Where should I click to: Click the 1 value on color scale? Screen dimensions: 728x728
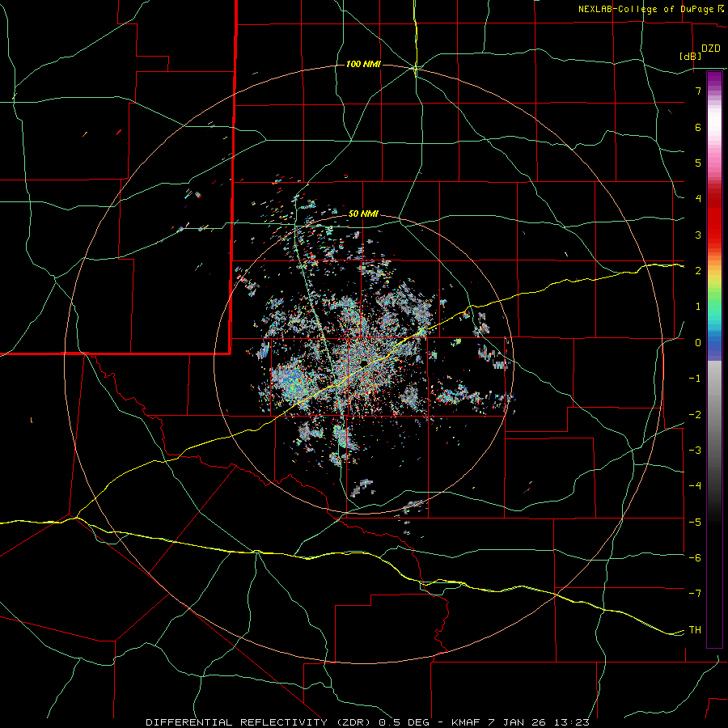coord(698,307)
